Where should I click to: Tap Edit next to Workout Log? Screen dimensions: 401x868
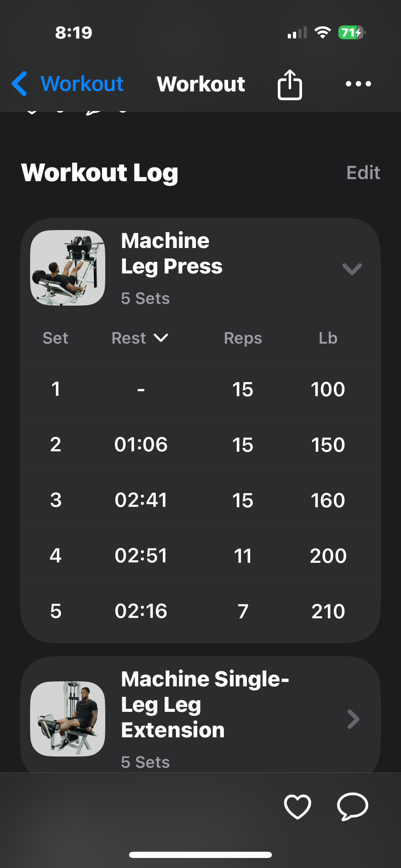[363, 172]
